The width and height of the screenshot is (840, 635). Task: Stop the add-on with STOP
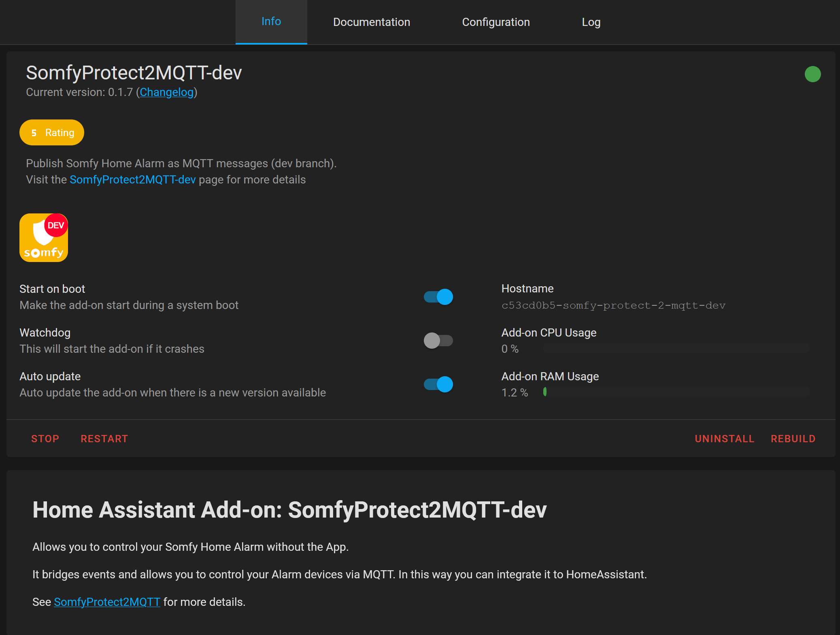click(x=45, y=438)
